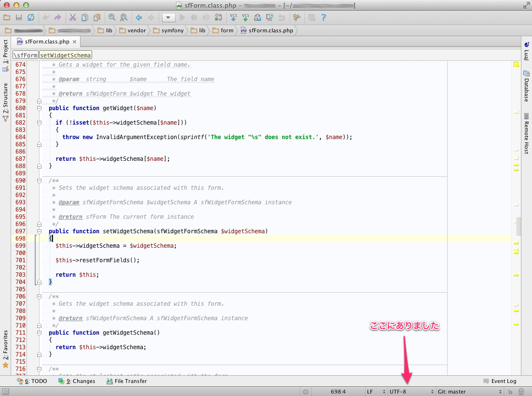The width and height of the screenshot is (532, 396).
Task: Click the Find magnifier icon
Action: (112, 18)
